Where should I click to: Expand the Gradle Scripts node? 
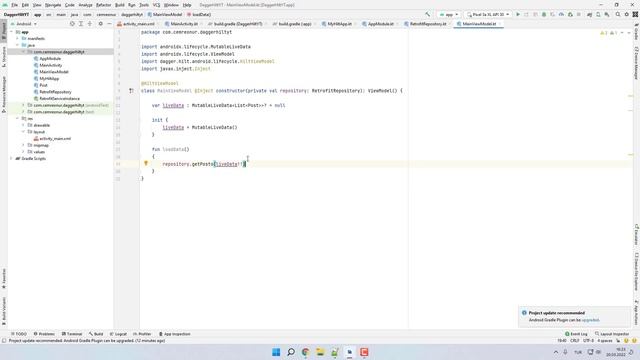pyautogui.click(x=12, y=158)
